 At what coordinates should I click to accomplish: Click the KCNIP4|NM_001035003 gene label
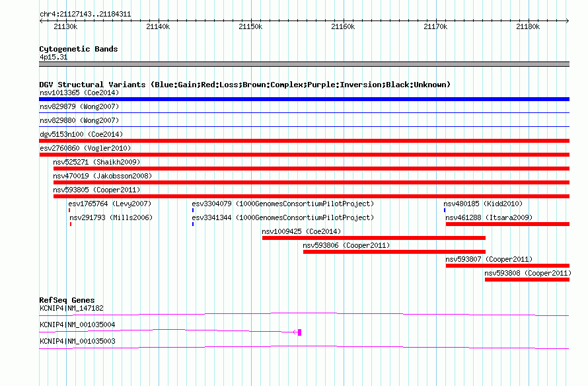tap(77, 341)
